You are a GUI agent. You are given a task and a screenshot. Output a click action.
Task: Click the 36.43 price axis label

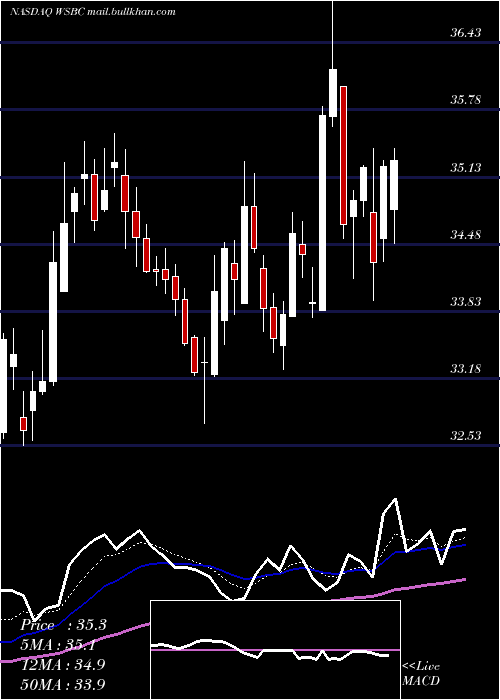click(465, 33)
